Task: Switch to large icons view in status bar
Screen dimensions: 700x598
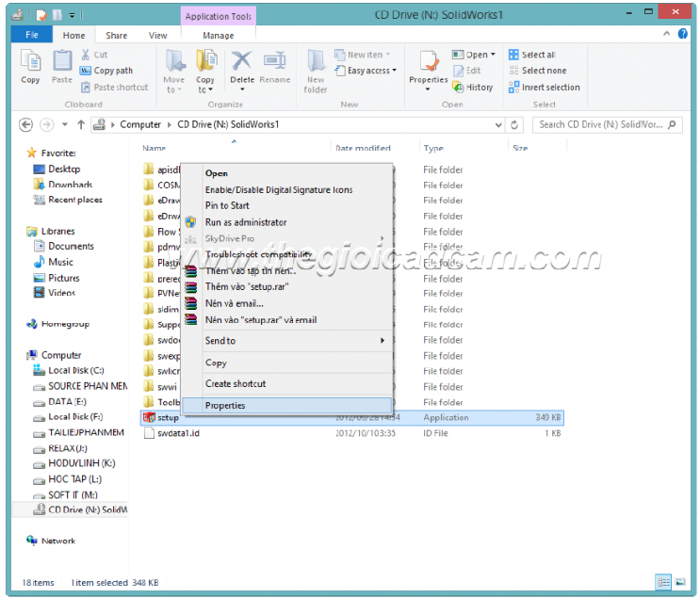Action: coord(680,582)
